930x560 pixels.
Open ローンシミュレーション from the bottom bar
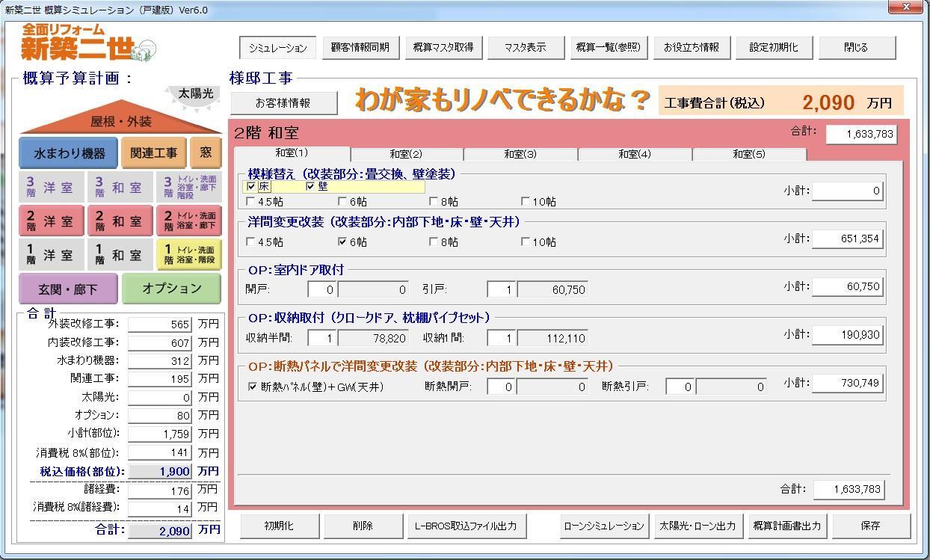[x=604, y=526]
